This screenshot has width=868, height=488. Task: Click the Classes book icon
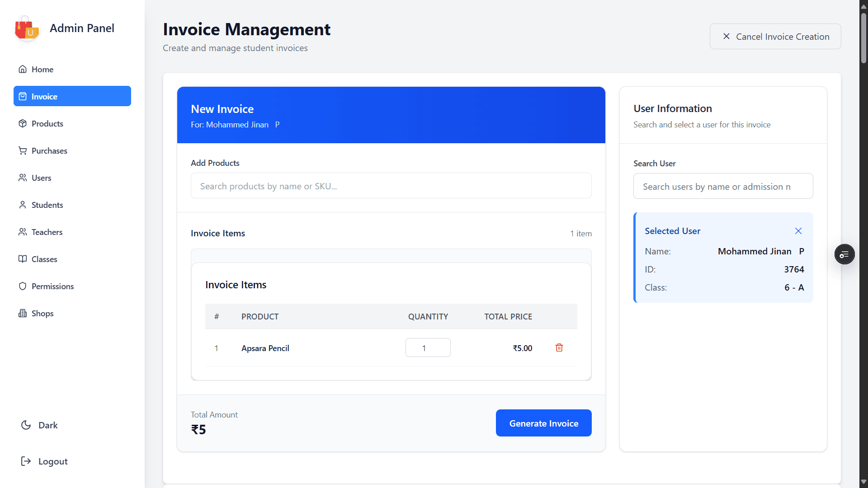(x=23, y=259)
